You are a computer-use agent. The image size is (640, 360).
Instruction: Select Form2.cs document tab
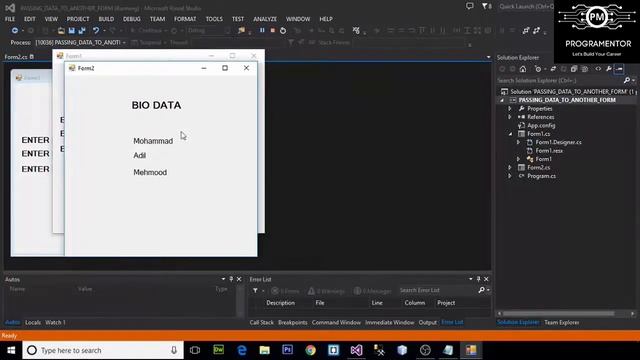[16, 57]
